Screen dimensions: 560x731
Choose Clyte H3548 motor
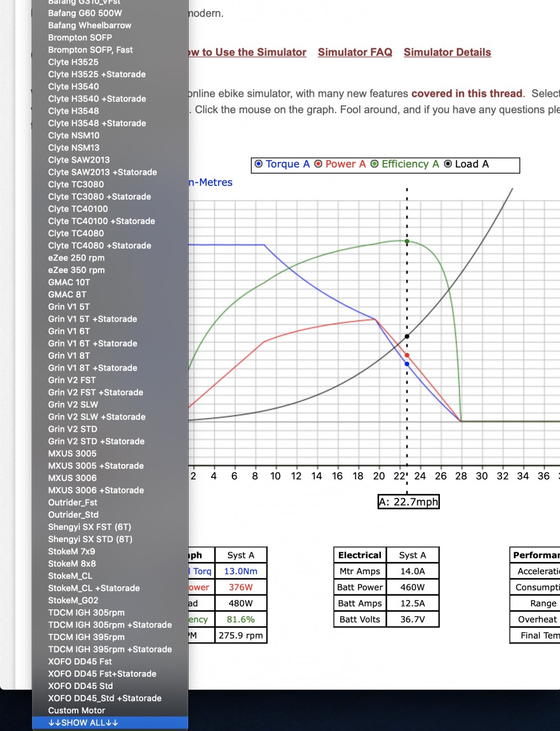tap(110, 111)
